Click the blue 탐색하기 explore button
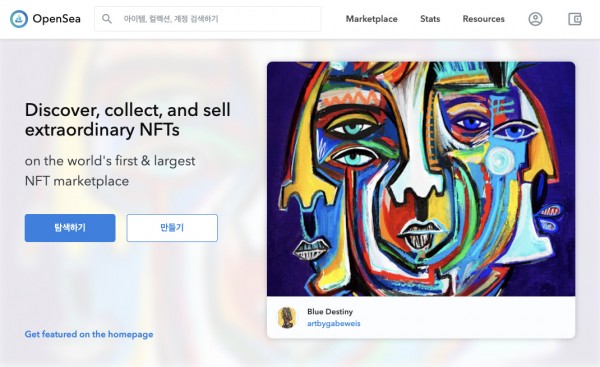 point(70,228)
